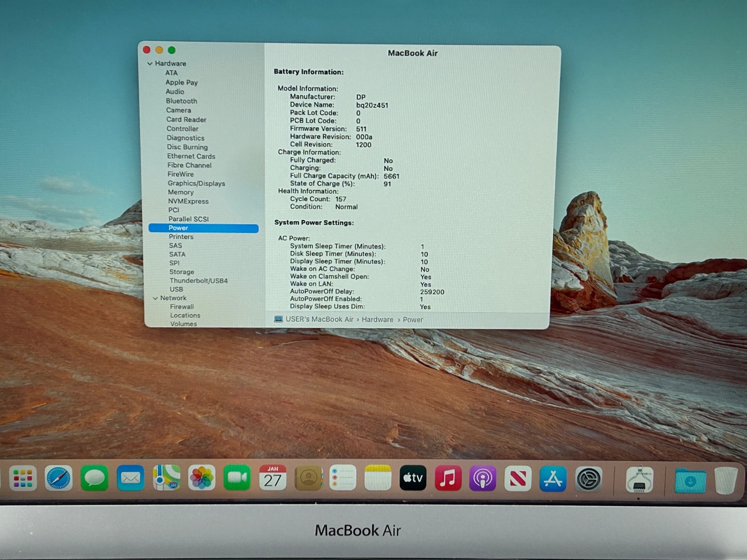The image size is (747, 560).
Task: Open the Calendar showing Jan 27
Action: tap(273, 478)
